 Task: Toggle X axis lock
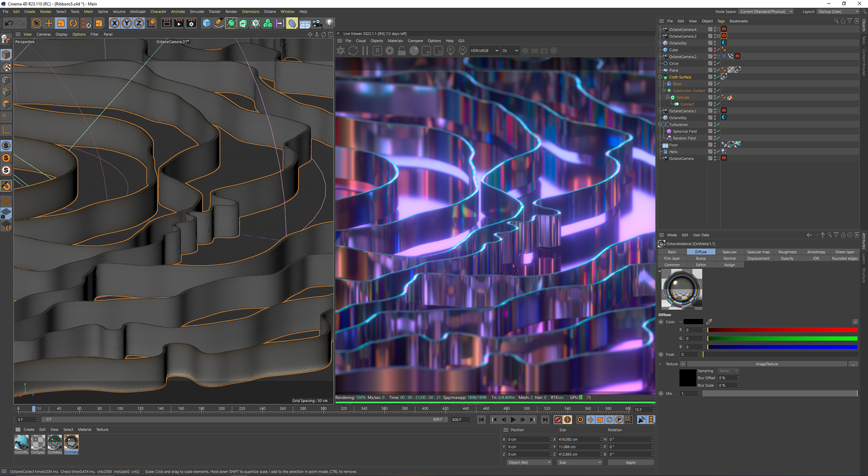pyautogui.click(x=115, y=23)
